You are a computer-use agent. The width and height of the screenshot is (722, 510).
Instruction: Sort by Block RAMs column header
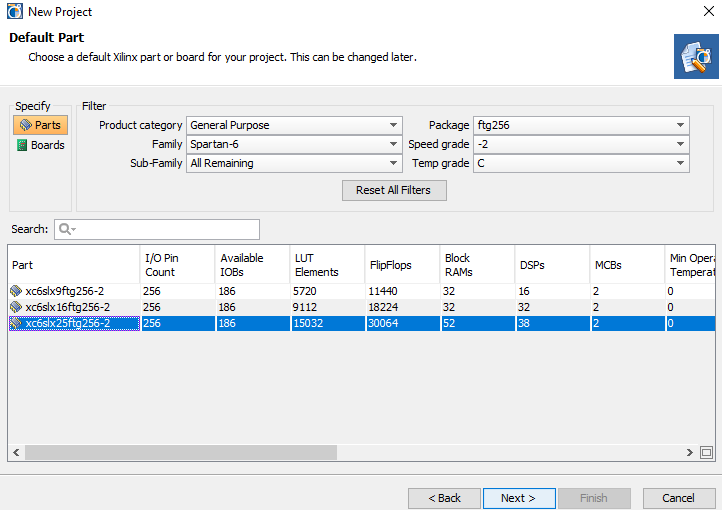(x=477, y=265)
